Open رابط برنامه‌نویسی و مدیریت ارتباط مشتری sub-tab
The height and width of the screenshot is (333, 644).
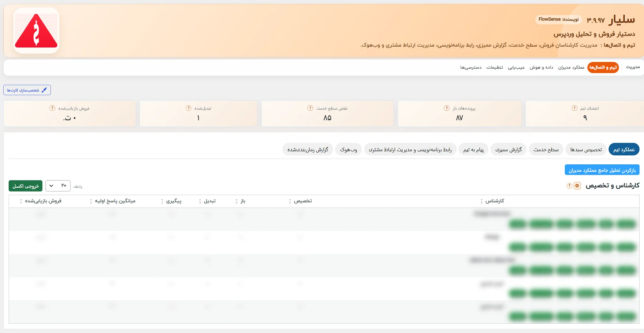point(410,149)
